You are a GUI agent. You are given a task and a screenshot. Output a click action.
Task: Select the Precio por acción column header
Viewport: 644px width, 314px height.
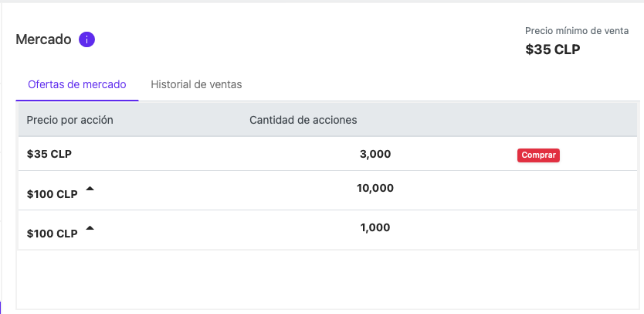click(69, 120)
